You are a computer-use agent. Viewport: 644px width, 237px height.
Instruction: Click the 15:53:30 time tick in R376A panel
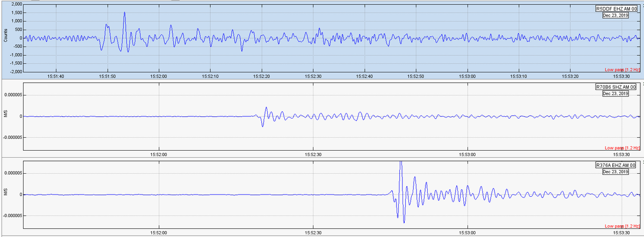[621, 233]
